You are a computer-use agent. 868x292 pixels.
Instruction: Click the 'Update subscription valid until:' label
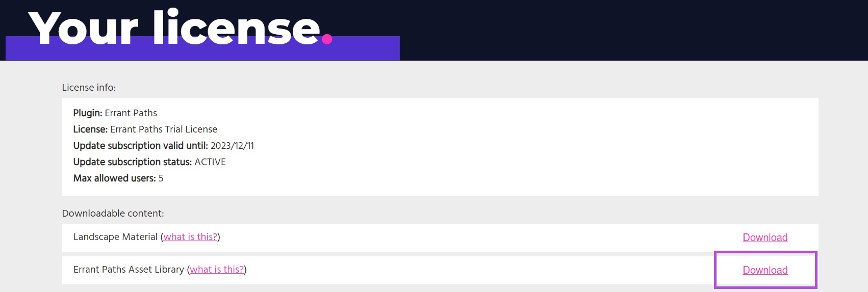pos(140,146)
